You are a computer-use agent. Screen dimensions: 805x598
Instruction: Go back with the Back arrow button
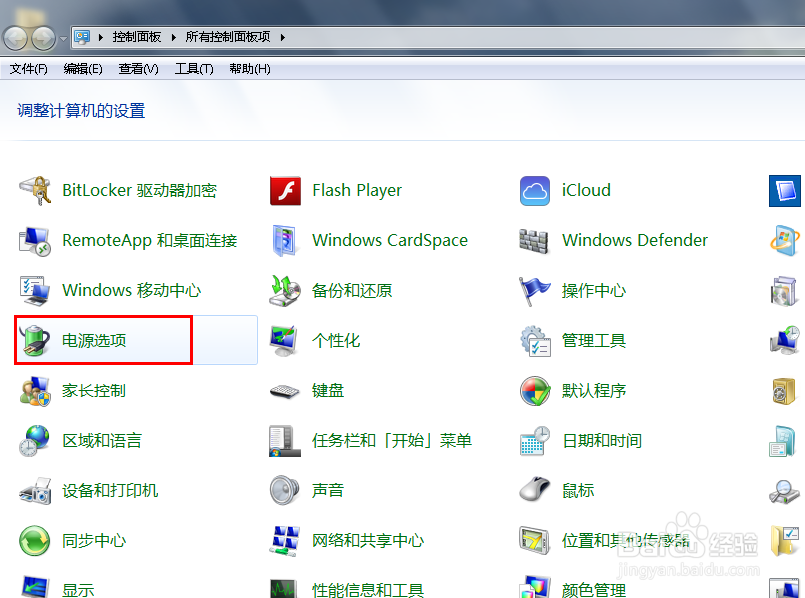15,38
